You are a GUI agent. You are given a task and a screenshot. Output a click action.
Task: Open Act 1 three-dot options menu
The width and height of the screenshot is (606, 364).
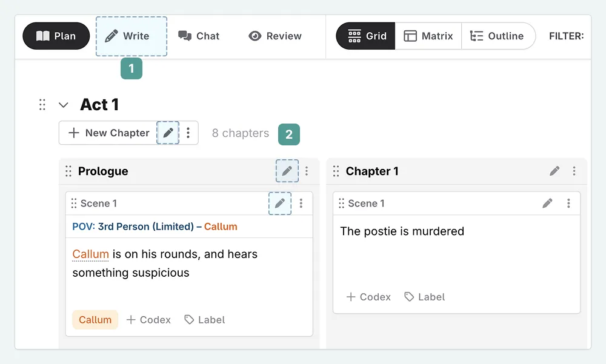188,133
